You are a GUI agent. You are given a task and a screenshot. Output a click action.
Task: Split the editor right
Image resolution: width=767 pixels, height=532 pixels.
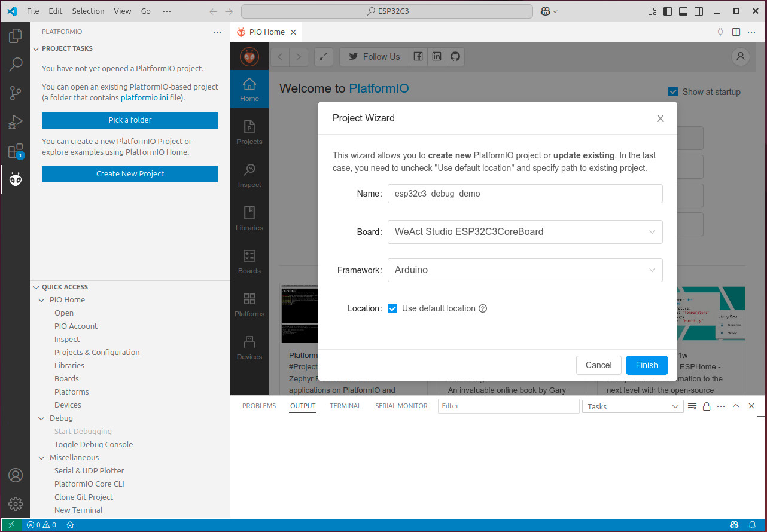point(736,32)
